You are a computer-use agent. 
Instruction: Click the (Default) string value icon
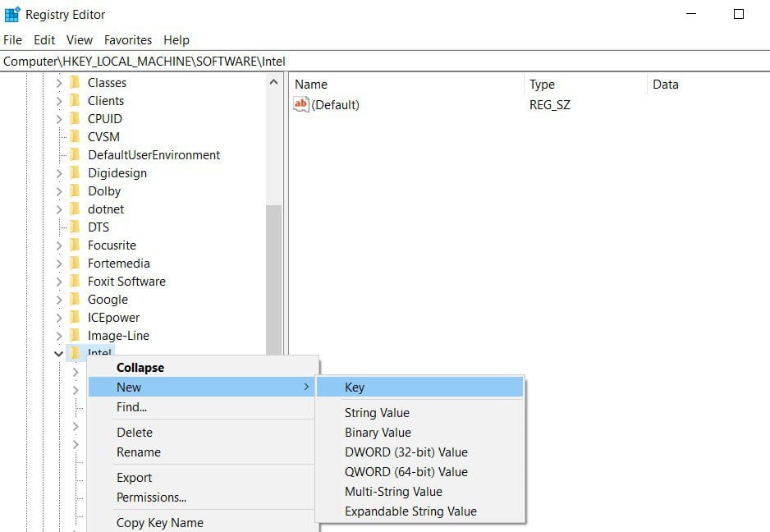point(300,104)
